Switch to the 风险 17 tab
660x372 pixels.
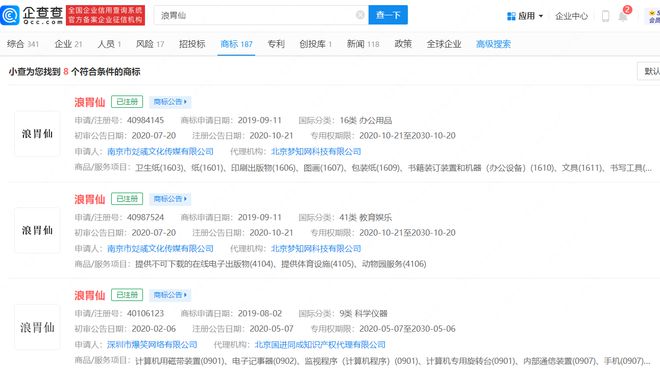coord(150,44)
